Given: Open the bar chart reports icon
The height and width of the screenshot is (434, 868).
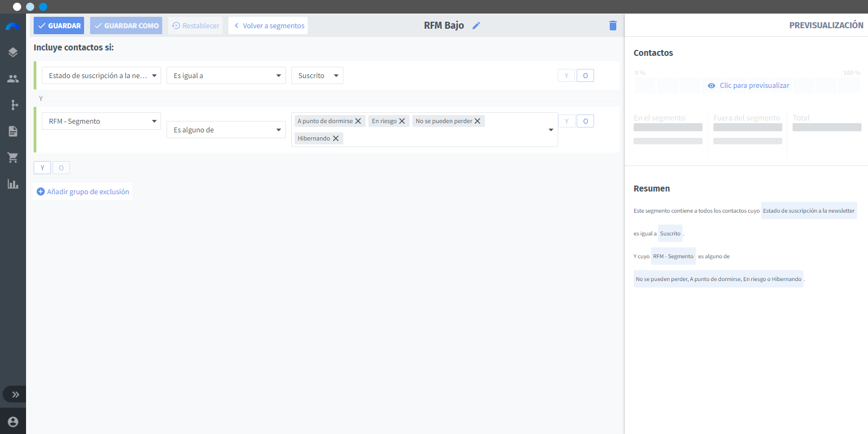Looking at the screenshot, I should [13, 184].
